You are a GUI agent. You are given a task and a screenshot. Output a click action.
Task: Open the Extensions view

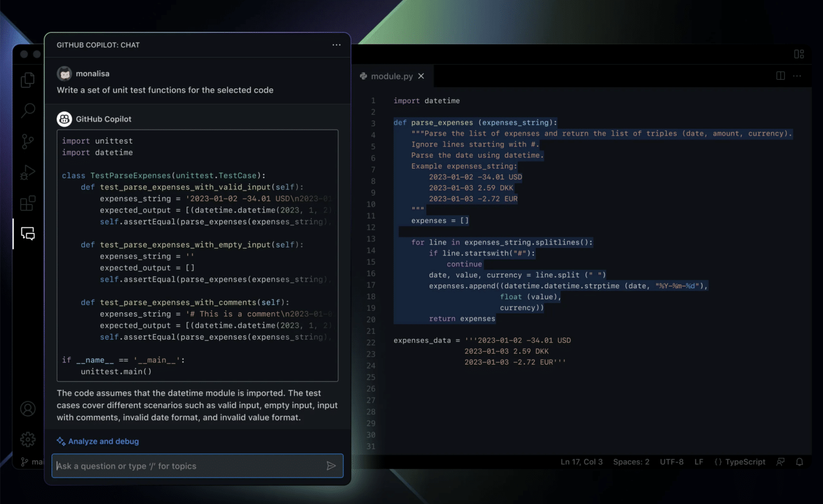(x=27, y=203)
